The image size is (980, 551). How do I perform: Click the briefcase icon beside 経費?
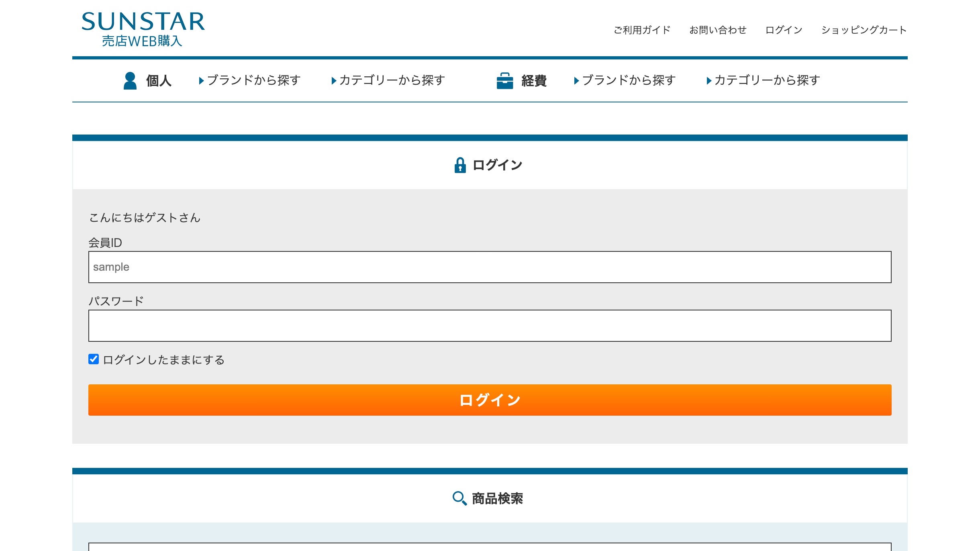504,81
